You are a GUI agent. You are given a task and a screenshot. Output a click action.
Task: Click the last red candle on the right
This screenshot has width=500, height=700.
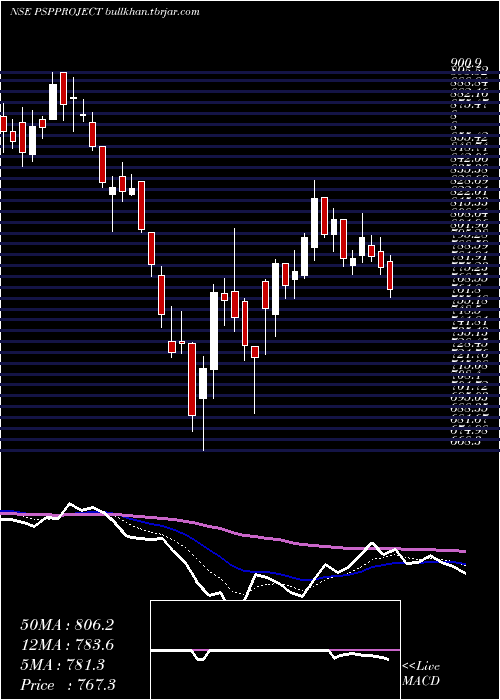390,275
